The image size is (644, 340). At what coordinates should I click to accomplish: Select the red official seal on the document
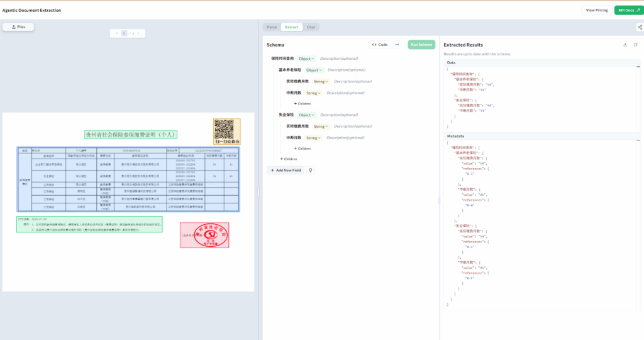click(x=204, y=235)
